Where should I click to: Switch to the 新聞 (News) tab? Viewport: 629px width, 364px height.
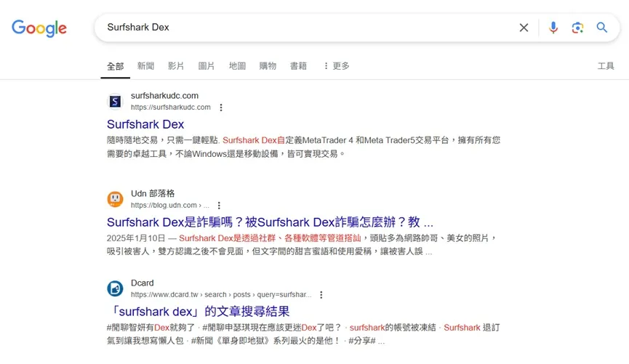145,65
